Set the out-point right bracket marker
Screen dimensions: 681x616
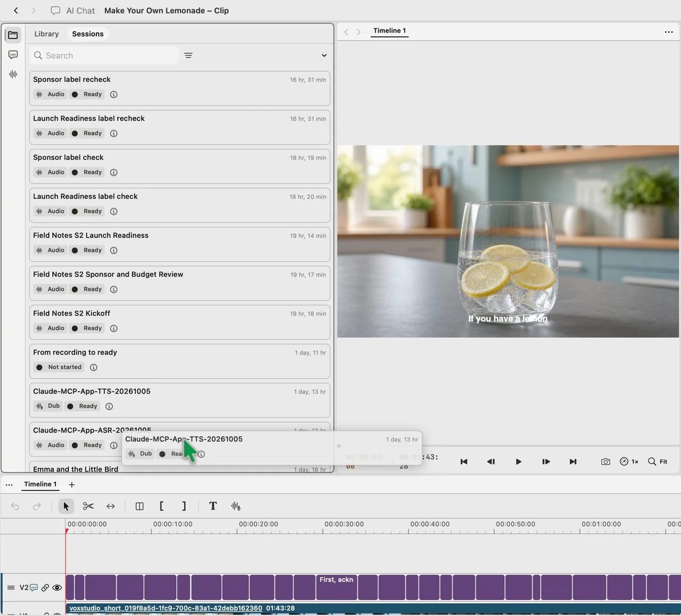[184, 506]
